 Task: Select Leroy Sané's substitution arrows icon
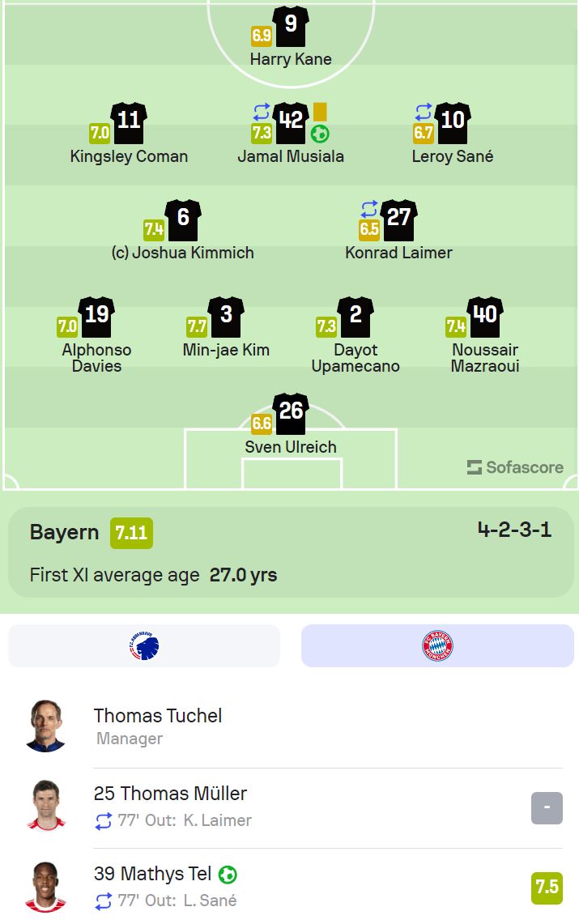pyautogui.click(x=424, y=112)
